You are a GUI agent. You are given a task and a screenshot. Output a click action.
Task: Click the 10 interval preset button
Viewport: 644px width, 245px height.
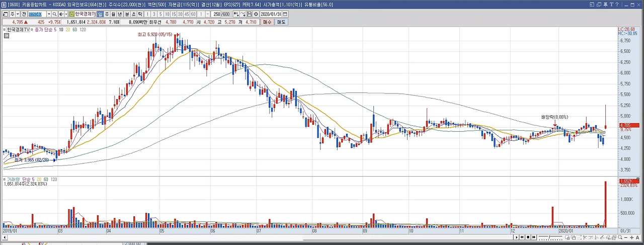pyautogui.click(x=166, y=14)
